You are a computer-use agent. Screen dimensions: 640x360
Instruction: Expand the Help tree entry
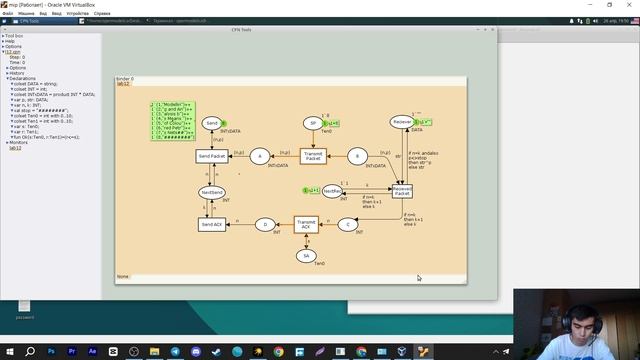pos(3,41)
